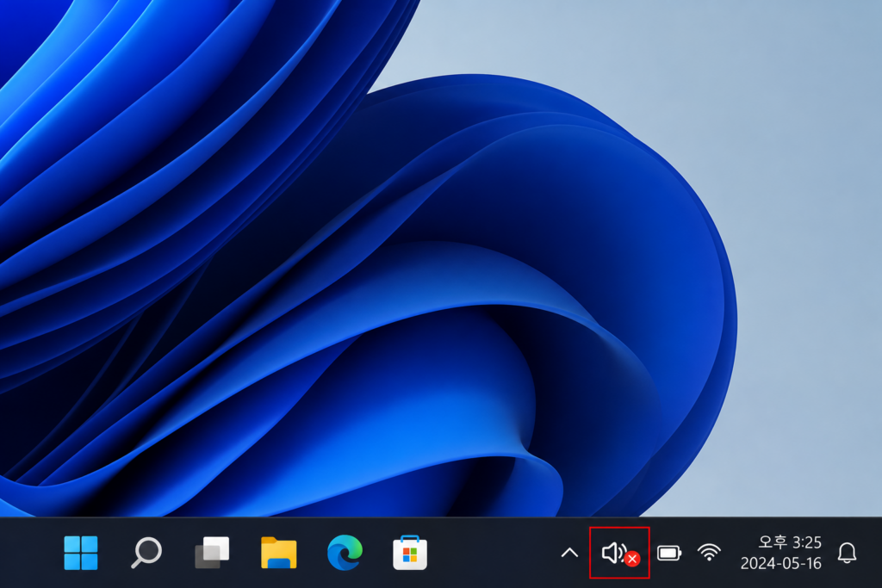The width and height of the screenshot is (882, 588).
Task: Show hidden tray icons chevron
Action: pos(569,554)
